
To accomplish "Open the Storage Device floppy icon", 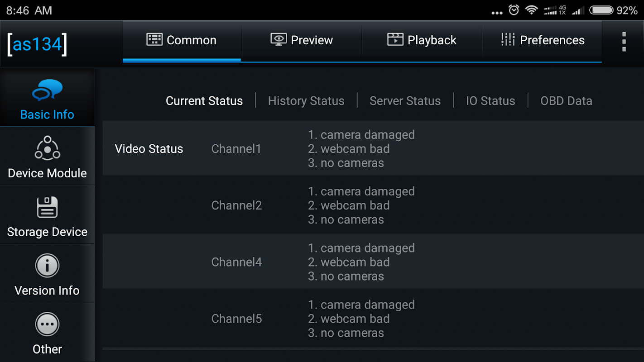I will [47, 207].
